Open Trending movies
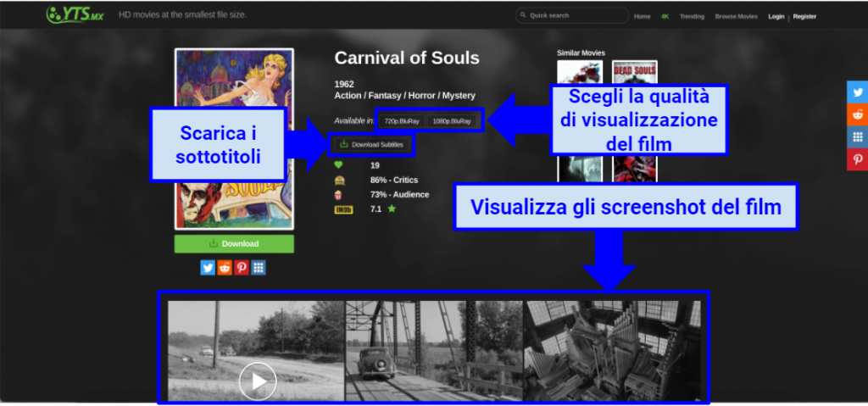Viewport: 868px width, 406px height. 692,17
